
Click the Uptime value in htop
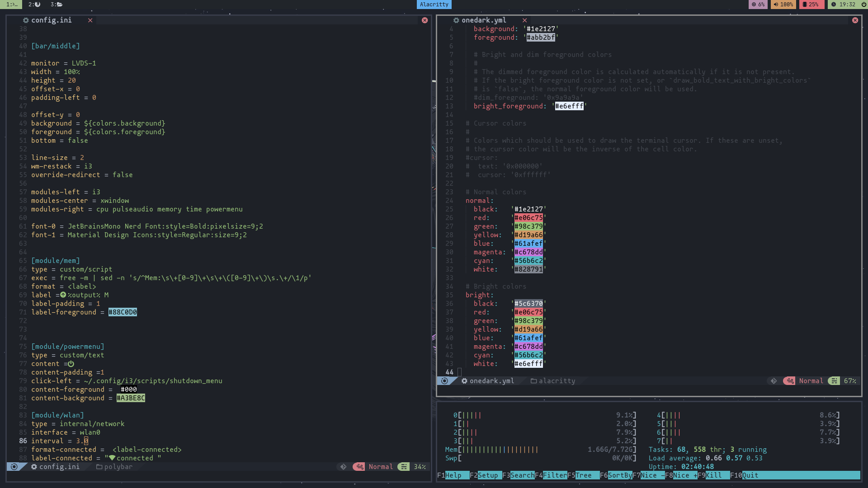pos(698,467)
